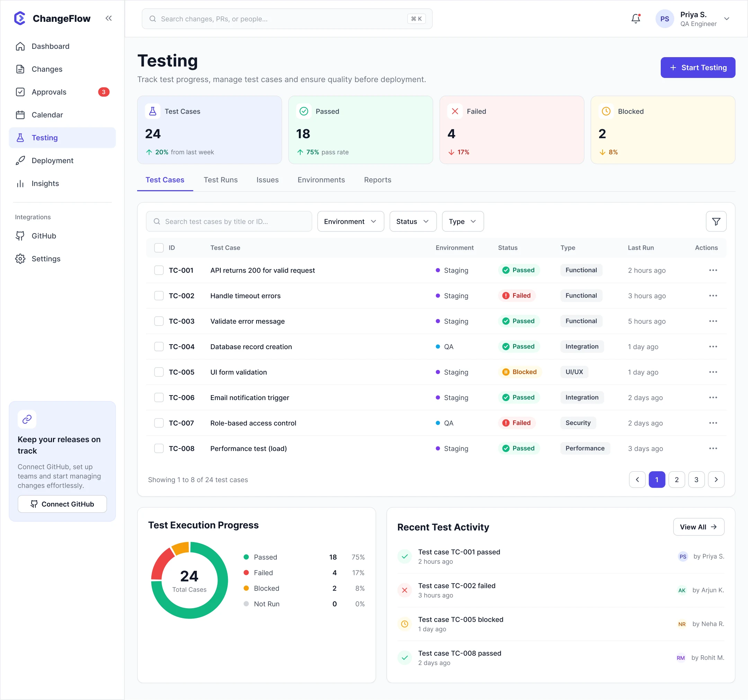Click the Deployment rocket icon in sidebar
The width and height of the screenshot is (748, 700).
pyautogui.click(x=20, y=160)
